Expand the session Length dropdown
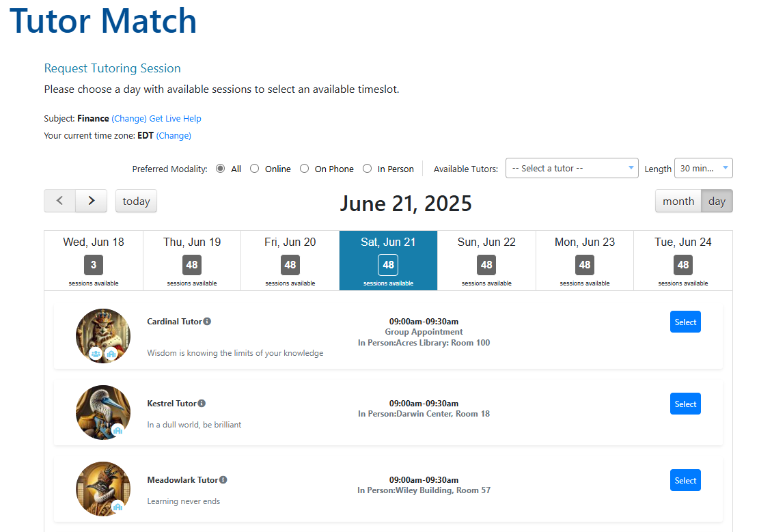Screen dimensions: 759x532 pyautogui.click(x=704, y=168)
